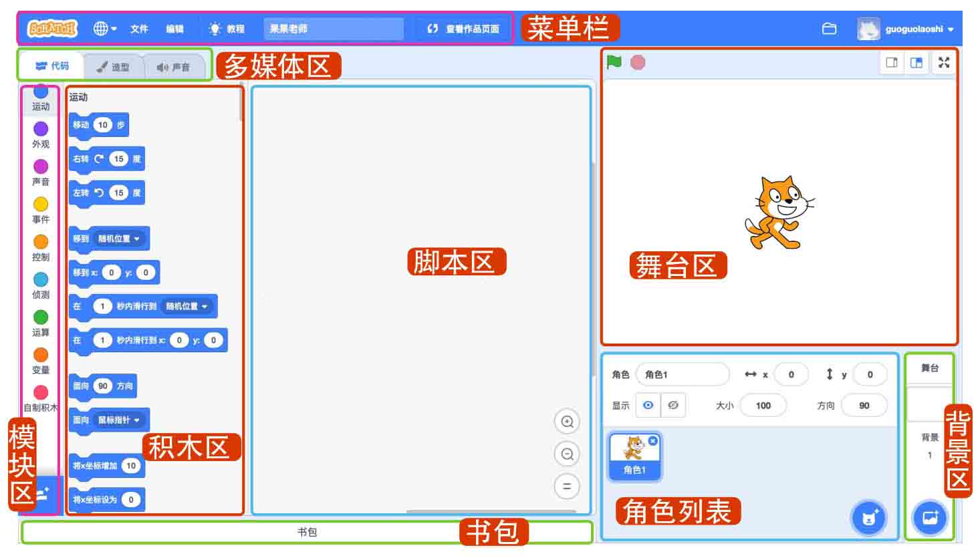Open the 文件 menu
The width and height of the screenshot is (980, 560).
[x=139, y=29]
